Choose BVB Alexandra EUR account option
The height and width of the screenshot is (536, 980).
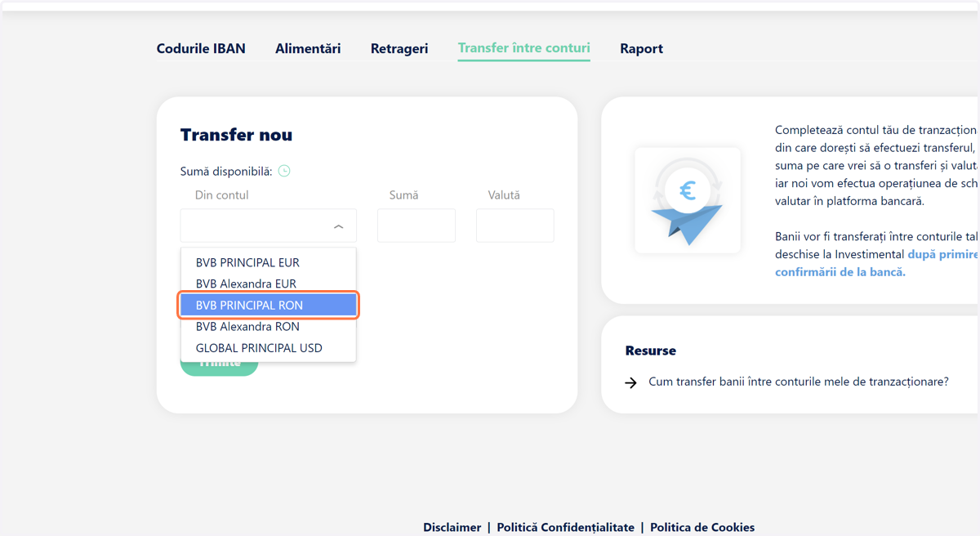tap(269, 284)
